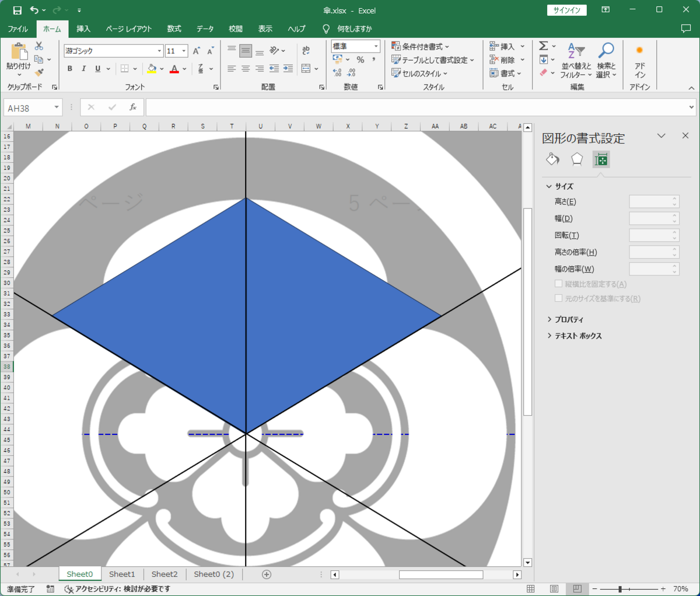Click the yellow fill color button
The image size is (700, 596).
pos(152,68)
